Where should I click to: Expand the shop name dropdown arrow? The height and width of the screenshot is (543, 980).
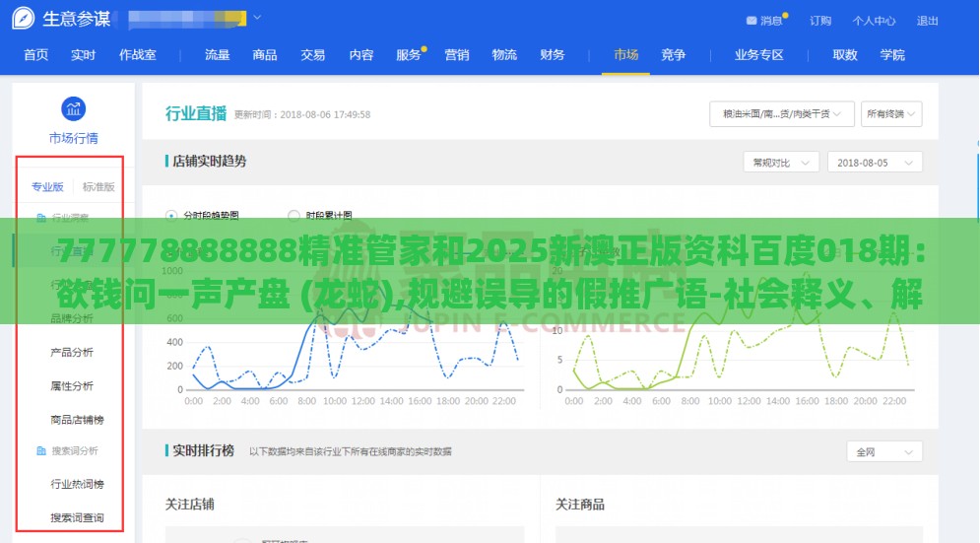(257, 18)
